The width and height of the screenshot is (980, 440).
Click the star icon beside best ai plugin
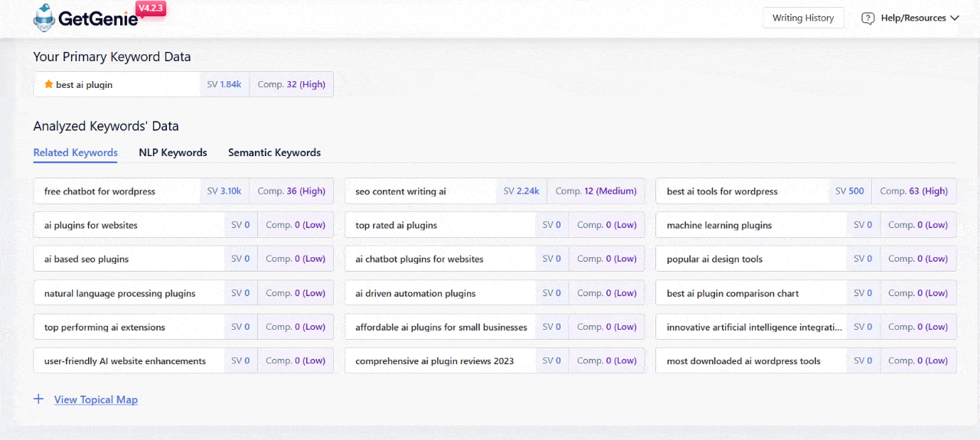pyautogui.click(x=48, y=85)
